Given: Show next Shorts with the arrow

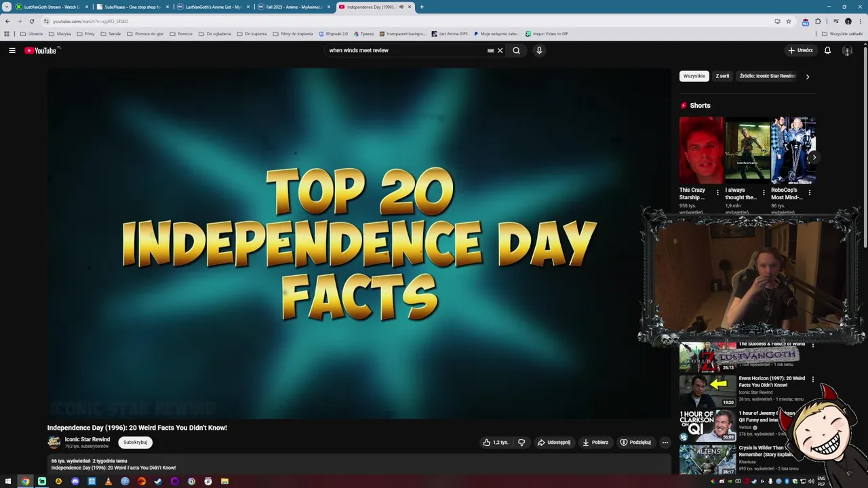Looking at the screenshot, I should 814,157.
